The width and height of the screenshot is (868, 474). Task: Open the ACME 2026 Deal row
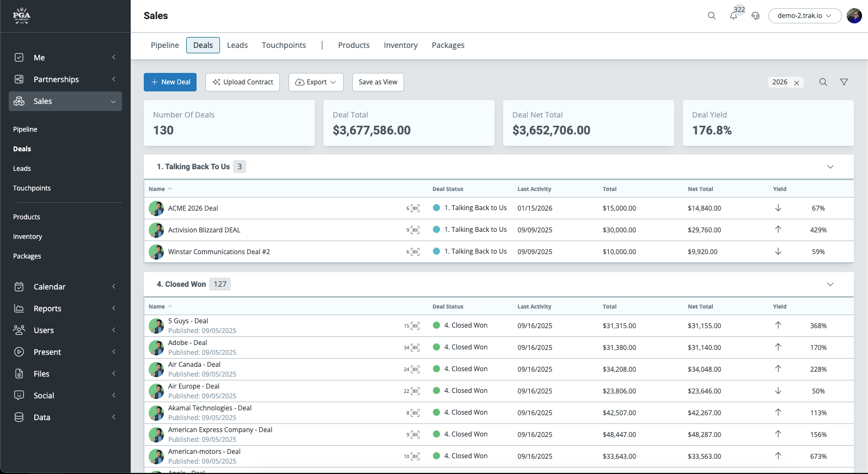[499, 208]
